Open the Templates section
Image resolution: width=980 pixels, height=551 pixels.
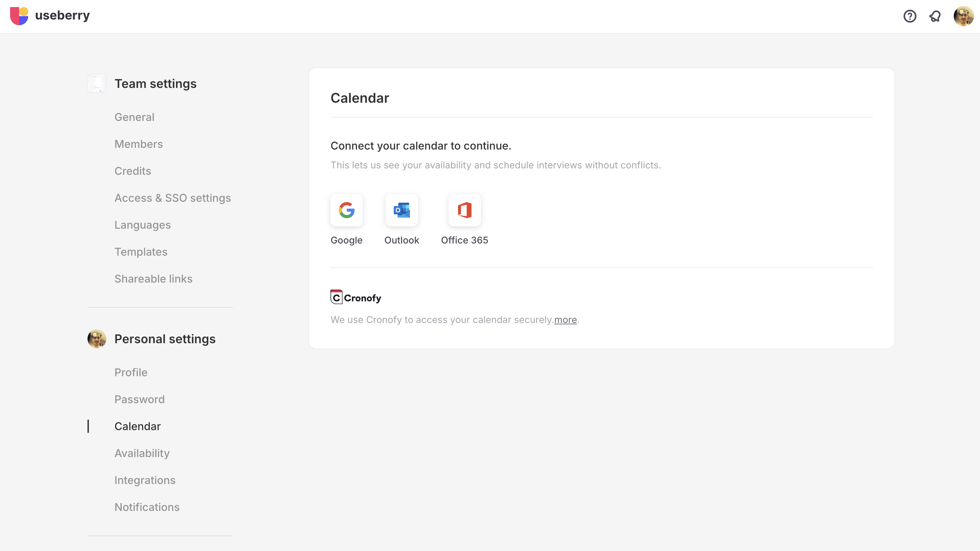[141, 252]
